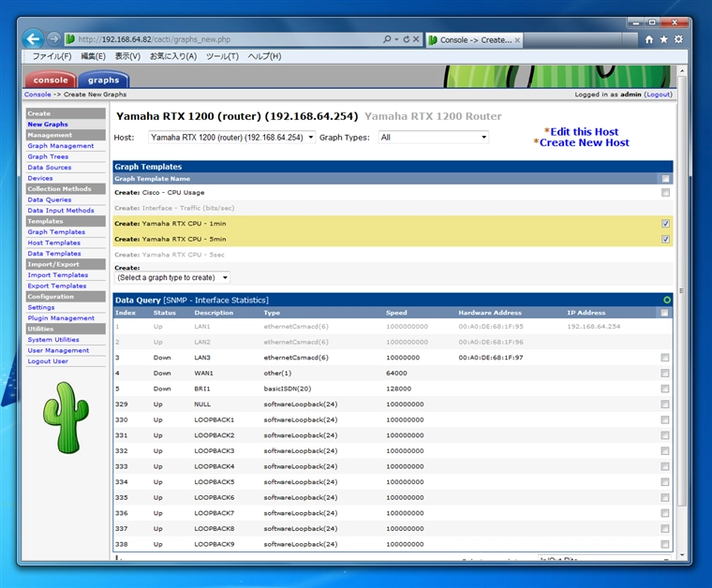Check the LOOPBACK9 row checkbox
This screenshot has height=588, width=712.
(665, 544)
